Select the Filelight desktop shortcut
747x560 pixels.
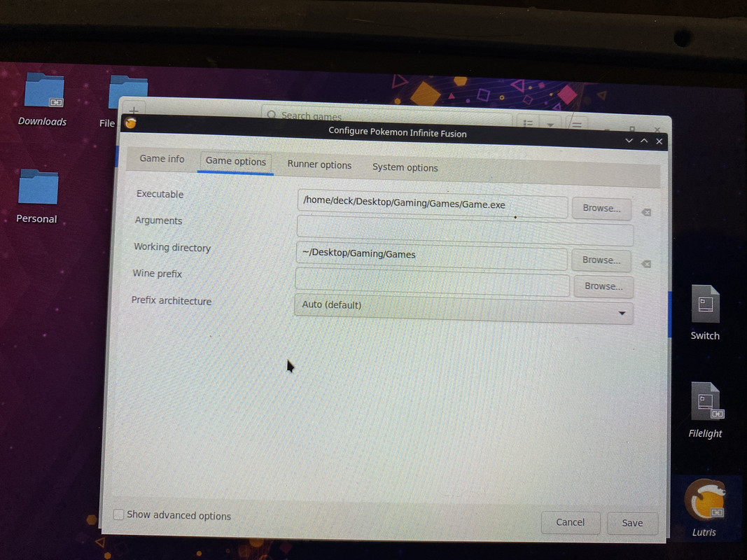tap(706, 410)
